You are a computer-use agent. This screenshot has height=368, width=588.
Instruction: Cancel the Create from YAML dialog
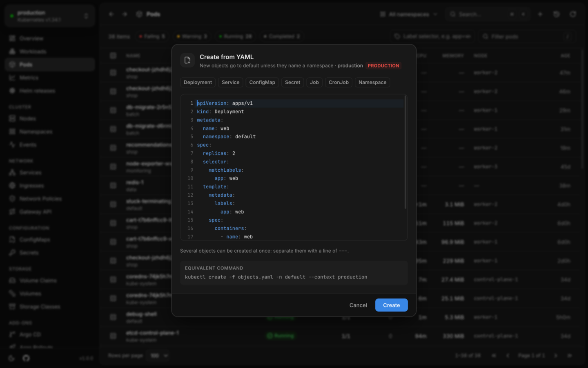(358, 305)
